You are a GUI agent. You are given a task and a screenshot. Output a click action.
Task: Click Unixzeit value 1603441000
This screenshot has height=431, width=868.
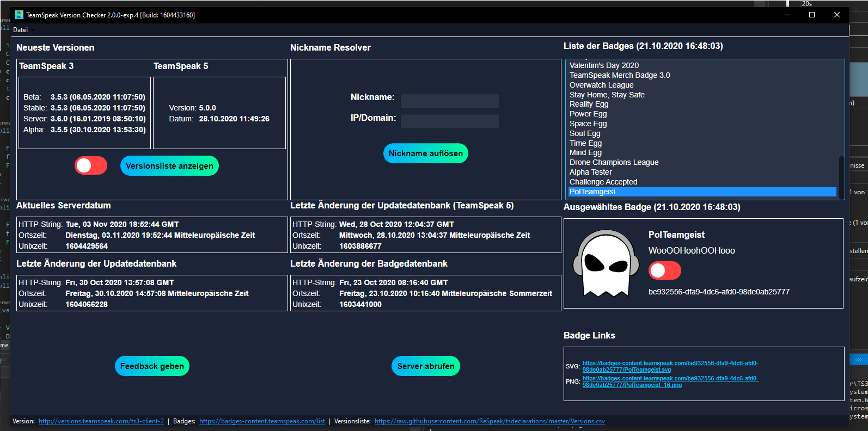(360, 304)
